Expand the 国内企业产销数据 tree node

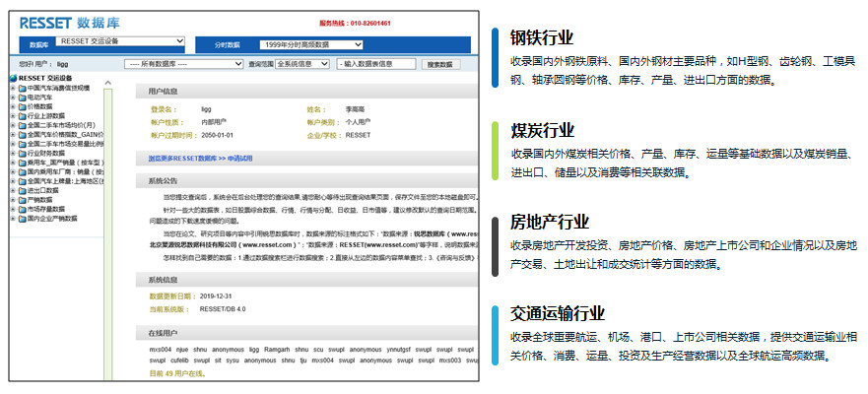[x=13, y=219]
